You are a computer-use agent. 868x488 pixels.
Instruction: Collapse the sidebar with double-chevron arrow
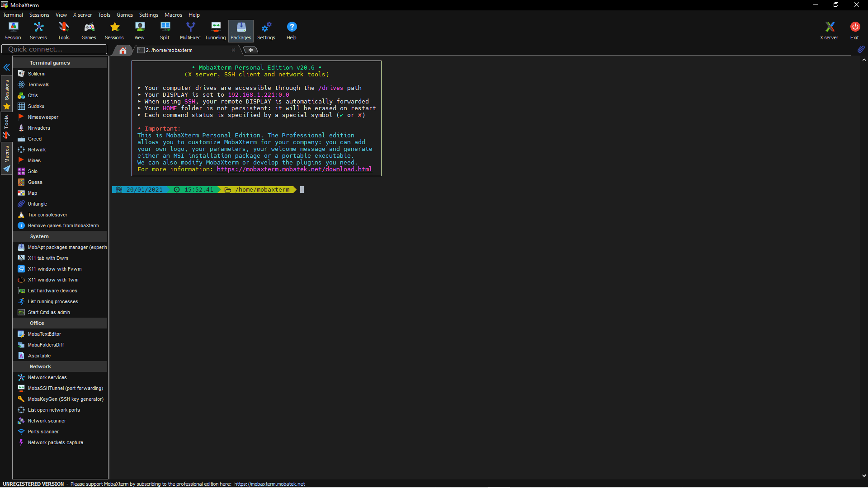[x=7, y=67]
